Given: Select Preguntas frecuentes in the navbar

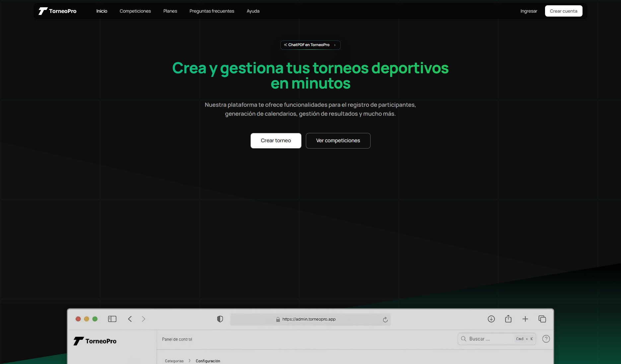Looking at the screenshot, I should [x=212, y=11].
